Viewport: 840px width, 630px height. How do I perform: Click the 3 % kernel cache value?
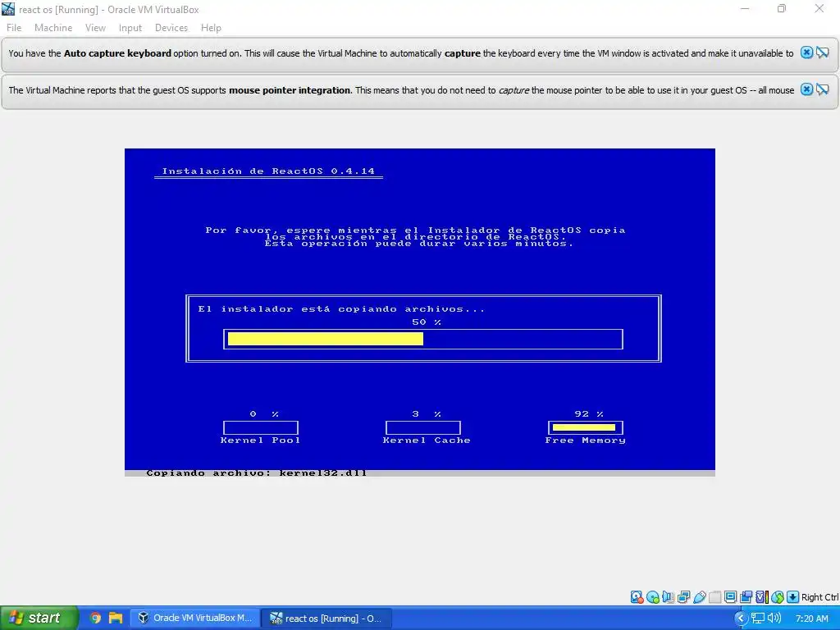(x=427, y=414)
